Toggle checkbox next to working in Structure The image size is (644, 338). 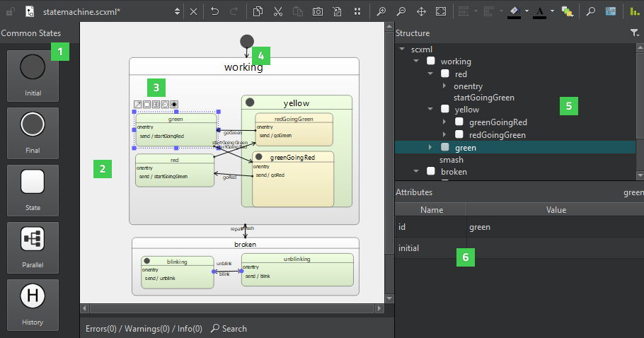click(x=430, y=62)
